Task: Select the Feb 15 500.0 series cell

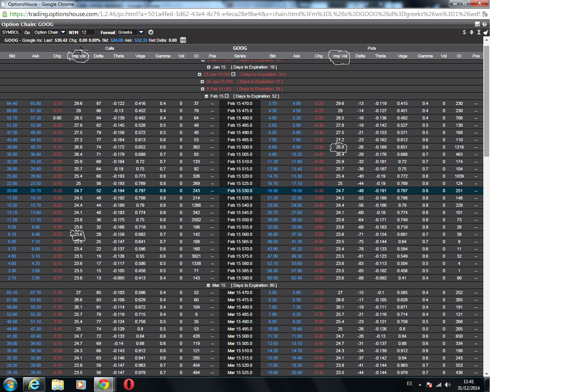Action: (x=240, y=147)
